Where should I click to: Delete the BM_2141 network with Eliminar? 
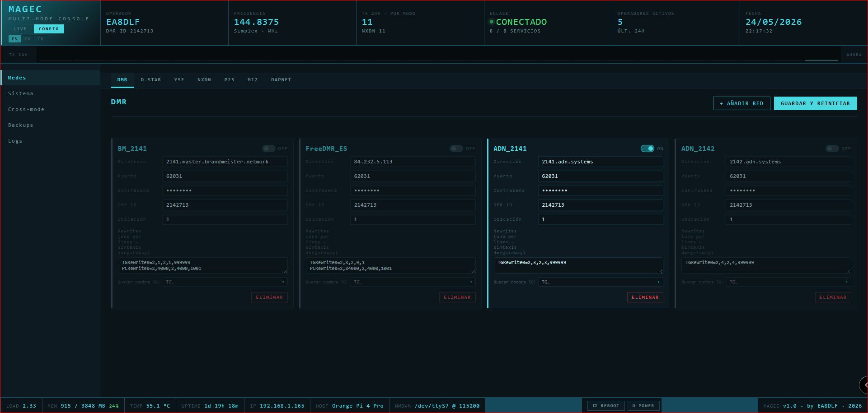[x=269, y=297]
